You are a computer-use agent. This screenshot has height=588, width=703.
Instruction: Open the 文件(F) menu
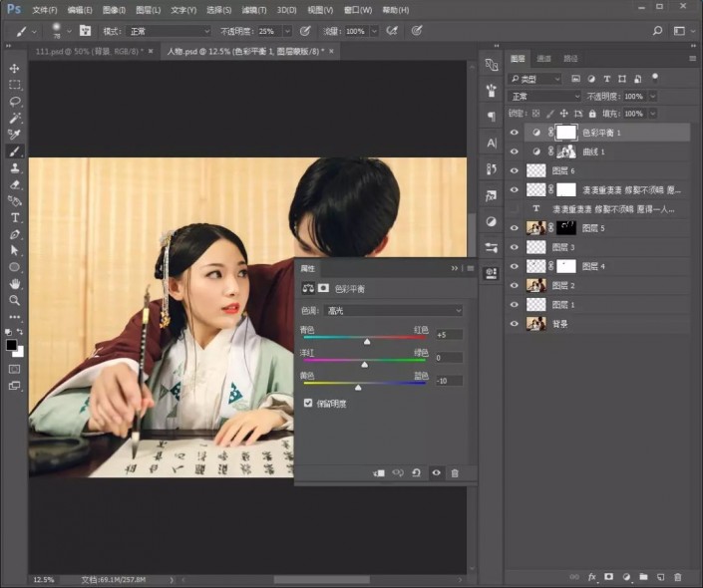tap(45, 10)
